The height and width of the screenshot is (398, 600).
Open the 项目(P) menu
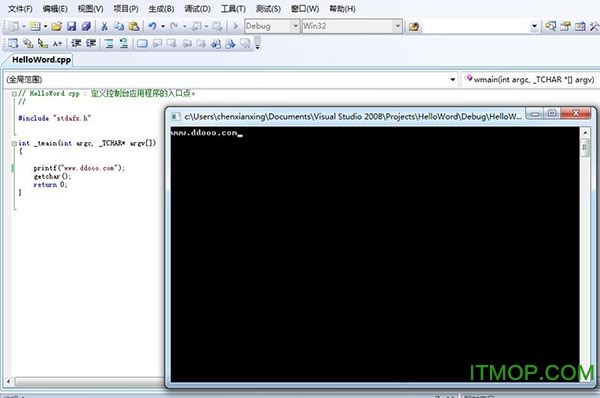pyautogui.click(x=126, y=8)
